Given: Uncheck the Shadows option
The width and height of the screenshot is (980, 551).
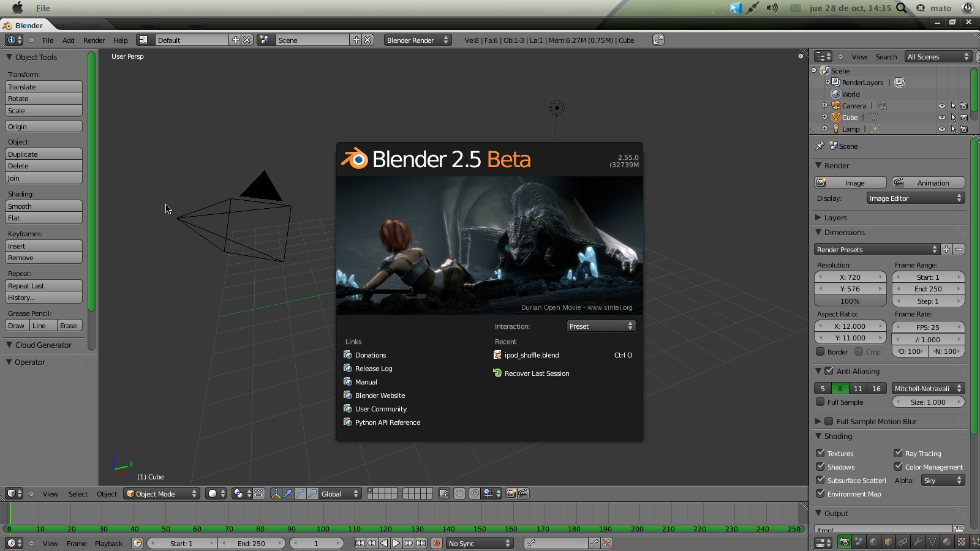Looking at the screenshot, I should pos(820,467).
